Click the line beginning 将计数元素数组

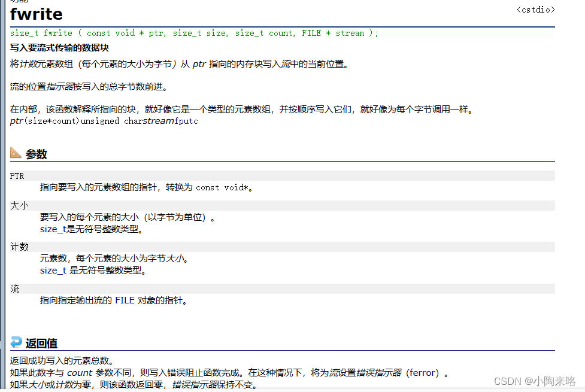coord(180,64)
